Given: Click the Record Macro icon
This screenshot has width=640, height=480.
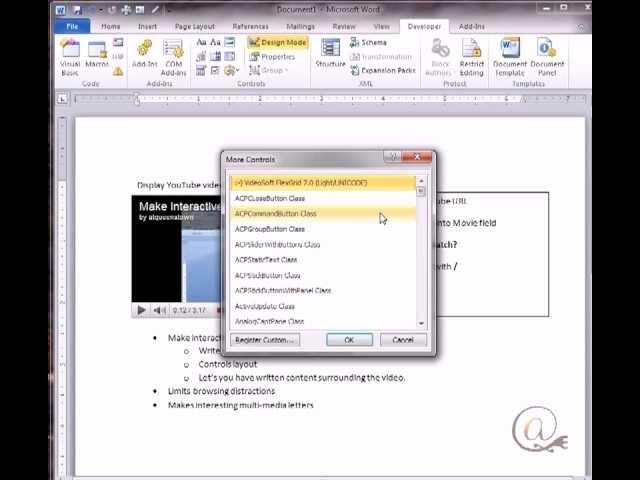Looking at the screenshot, I should click(x=118, y=42).
